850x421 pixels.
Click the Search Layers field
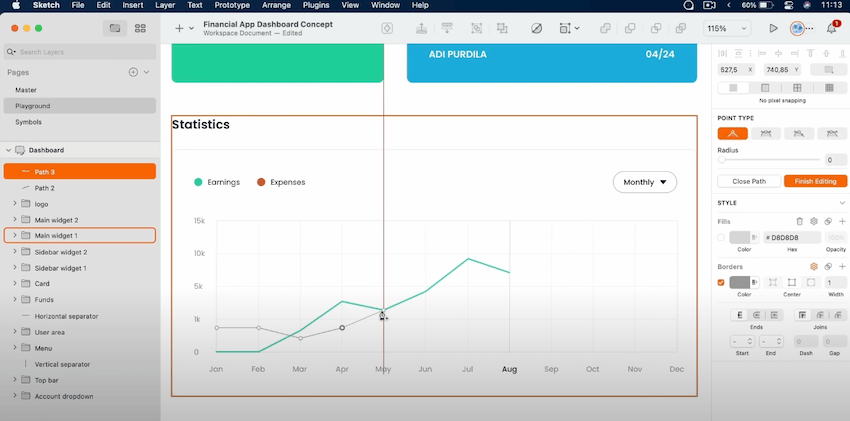click(x=80, y=52)
